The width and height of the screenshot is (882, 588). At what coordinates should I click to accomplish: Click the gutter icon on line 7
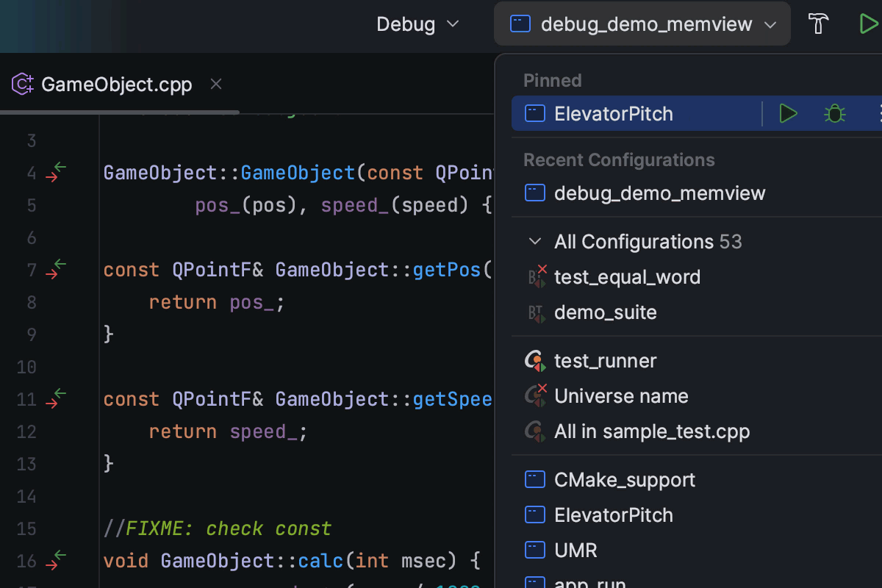pos(56,270)
